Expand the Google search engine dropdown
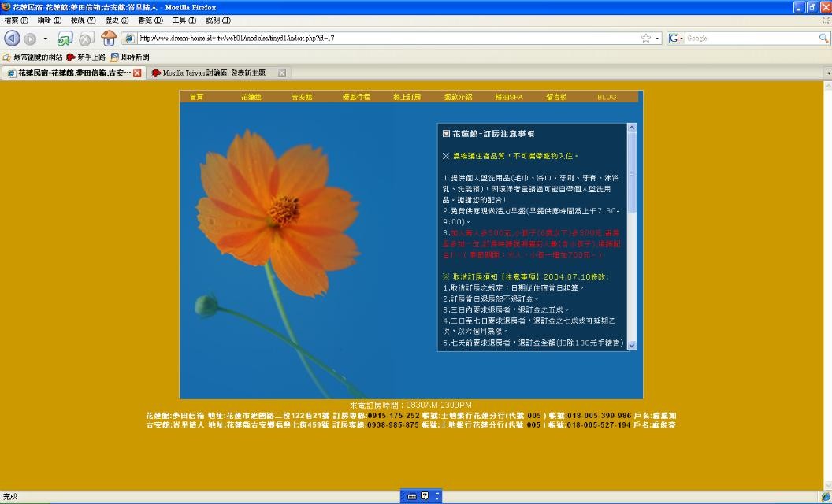832x504 pixels. (x=676, y=38)
